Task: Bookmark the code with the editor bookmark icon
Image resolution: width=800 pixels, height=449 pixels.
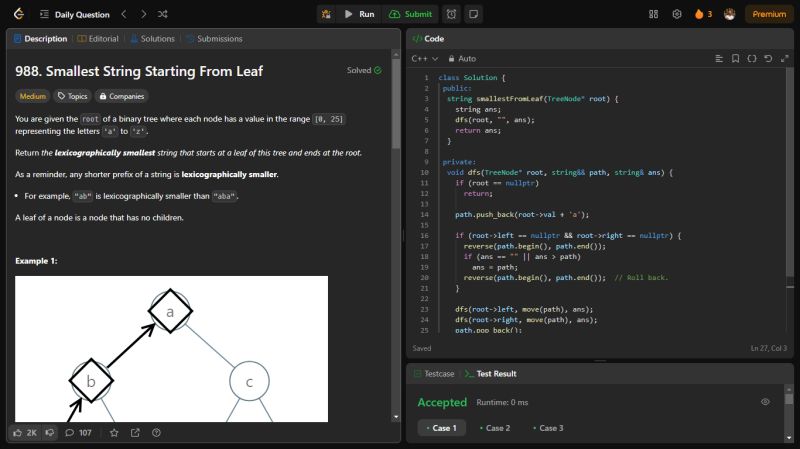Action: pos(735,59)
